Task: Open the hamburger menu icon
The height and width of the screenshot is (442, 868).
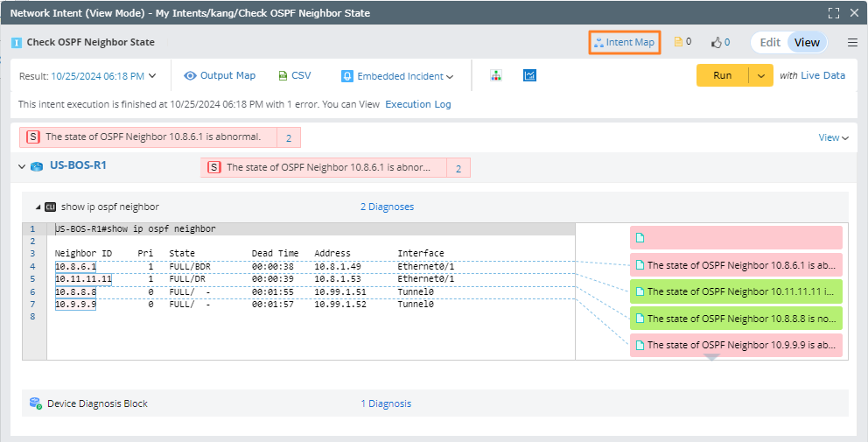Action: (852, 42)
